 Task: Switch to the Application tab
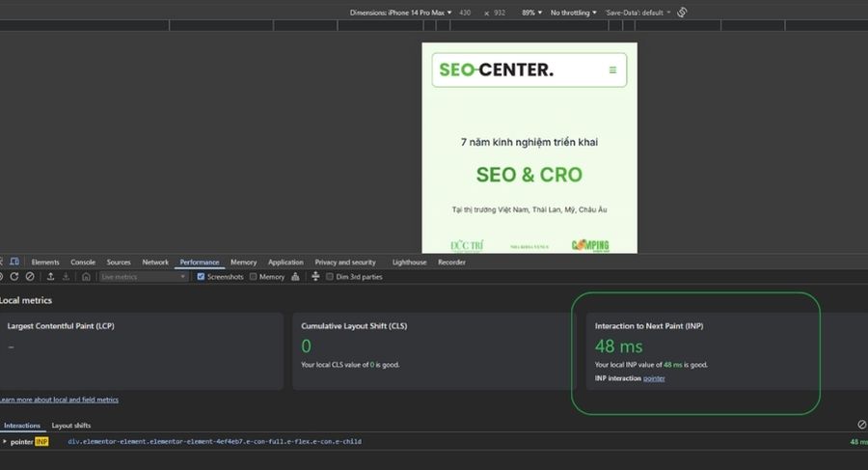click(x=285, y=263)
